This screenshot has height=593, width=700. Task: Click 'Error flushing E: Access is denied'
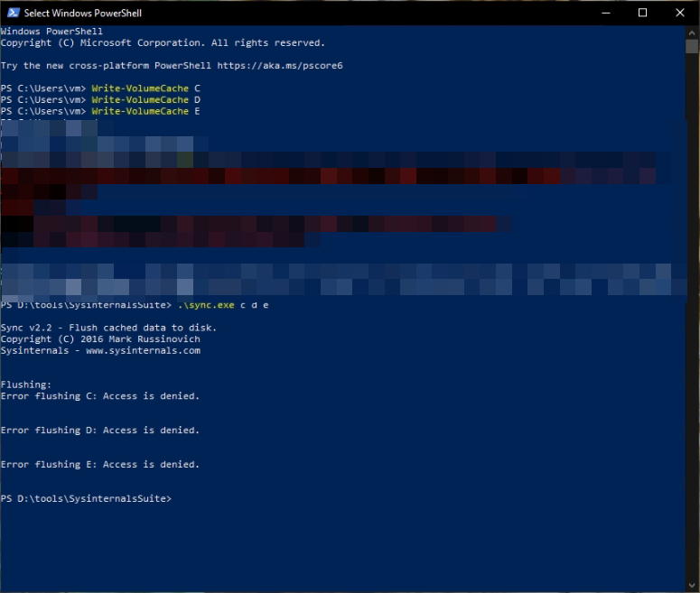pos(100,465)
